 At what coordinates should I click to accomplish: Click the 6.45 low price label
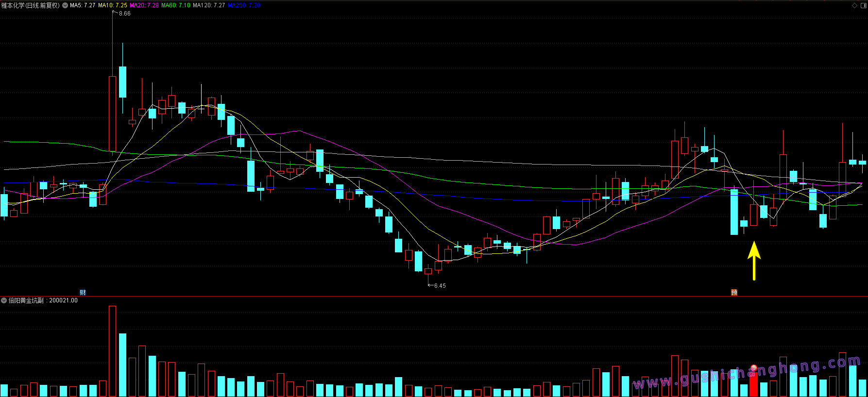[440, 286]
